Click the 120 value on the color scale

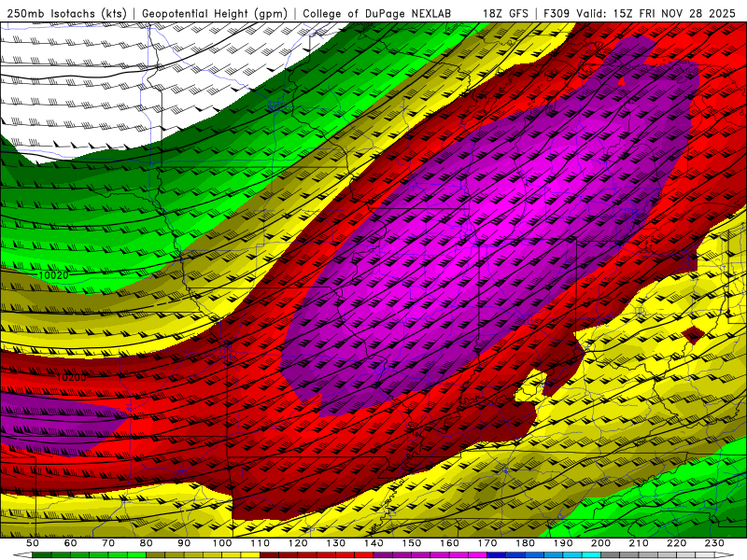[x=298, y=543]
